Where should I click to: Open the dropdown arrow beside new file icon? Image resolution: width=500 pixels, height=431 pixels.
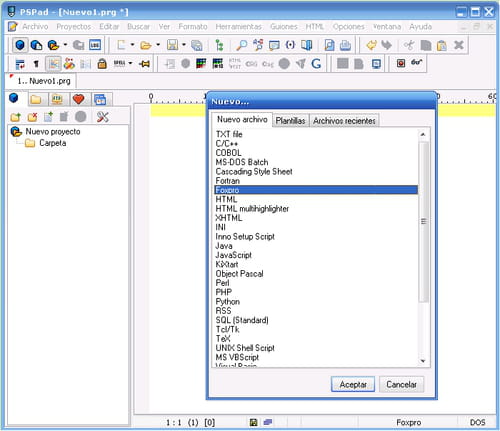tap(132, 44)
